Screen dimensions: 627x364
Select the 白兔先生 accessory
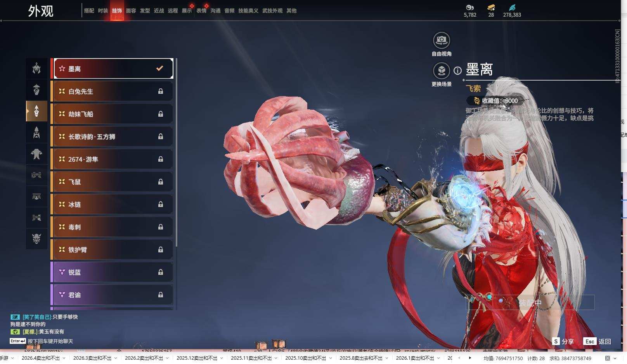click(x=112, y=91)
